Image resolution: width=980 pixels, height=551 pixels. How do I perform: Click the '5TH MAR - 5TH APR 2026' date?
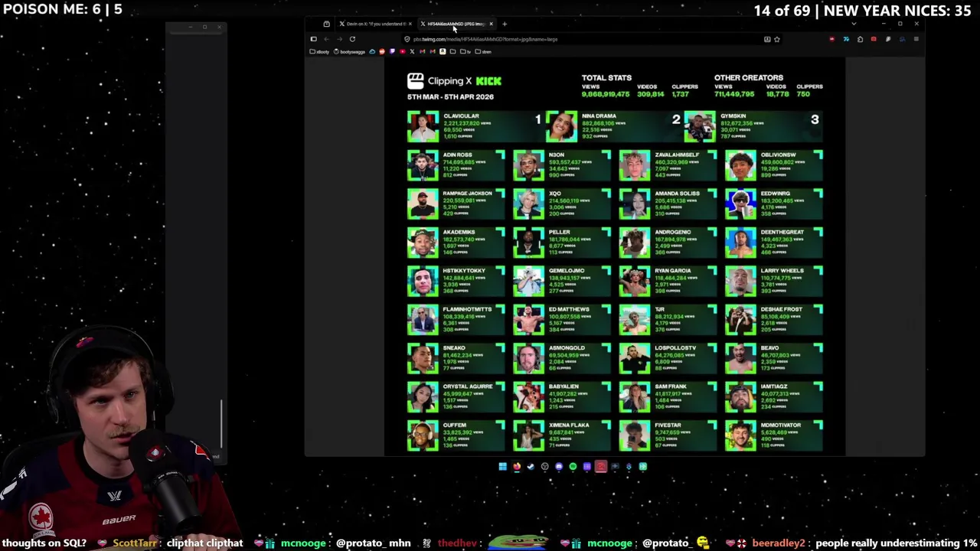[450, 96]
